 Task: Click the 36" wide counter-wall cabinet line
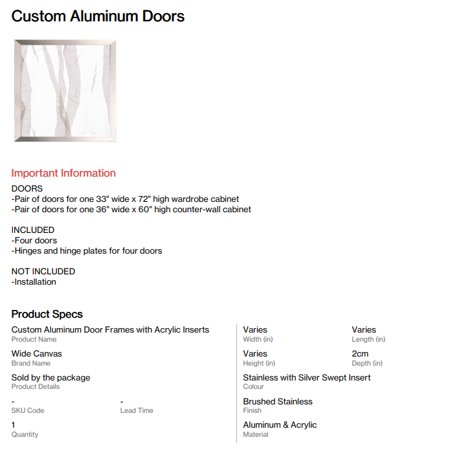click(131, 210)
